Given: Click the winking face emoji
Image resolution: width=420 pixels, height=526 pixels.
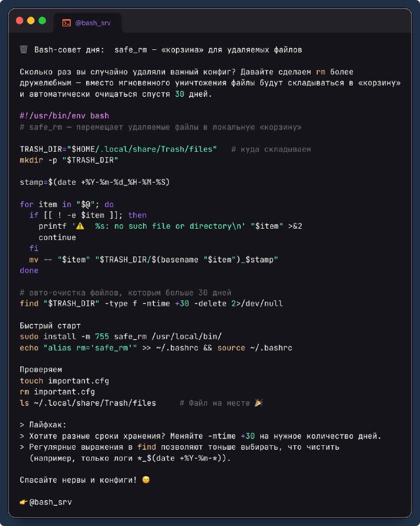Looking at the screenshot, I should pyautogui.click(x=146, y=480).
